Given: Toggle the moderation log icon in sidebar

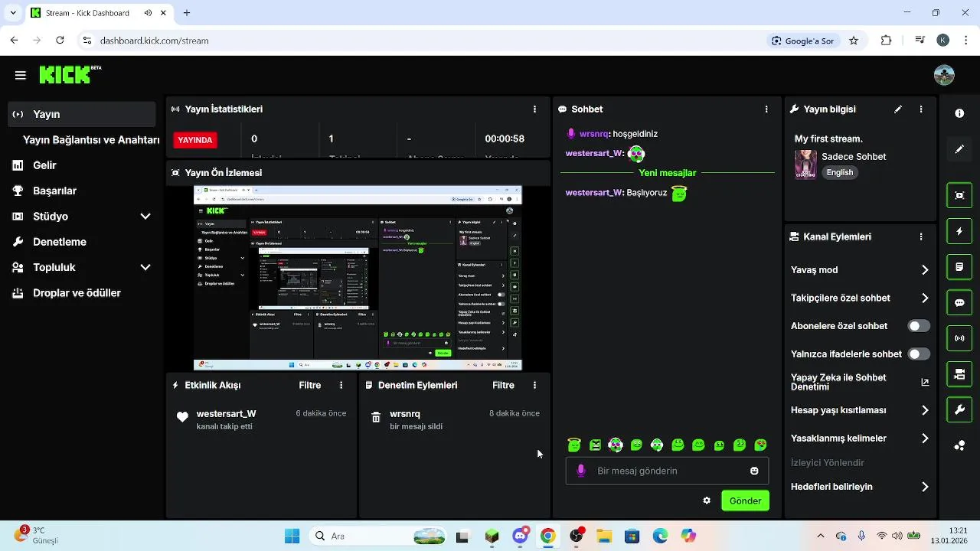Looking at the screenshot, I should coord(959,267).
